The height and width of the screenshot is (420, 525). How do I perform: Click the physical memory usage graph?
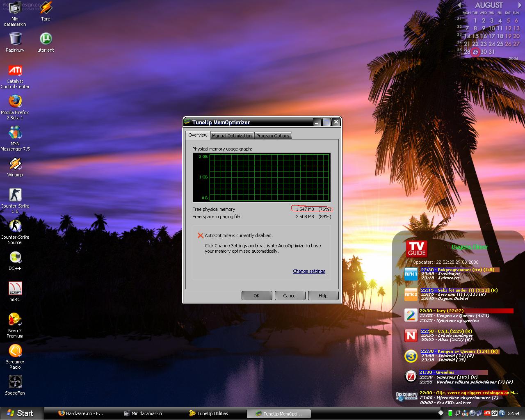262,178
